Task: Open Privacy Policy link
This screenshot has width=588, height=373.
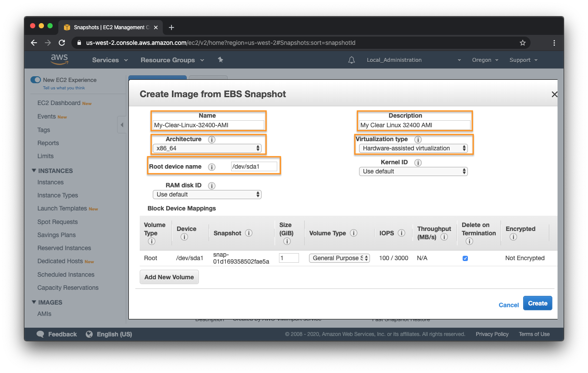Action: point(492,334)
